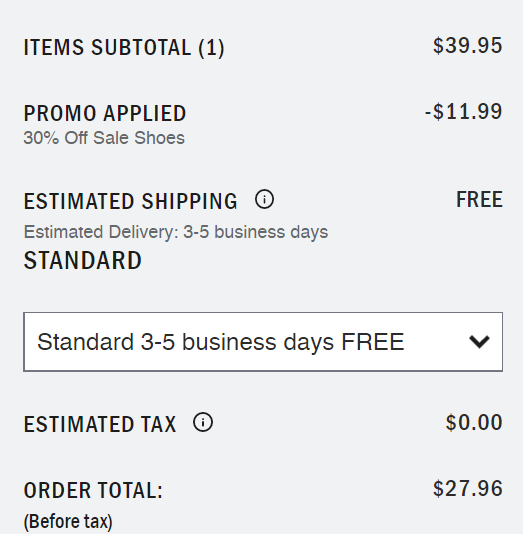
Task: Open the Estimated Shipping info icon
Action: coord(264,199)
